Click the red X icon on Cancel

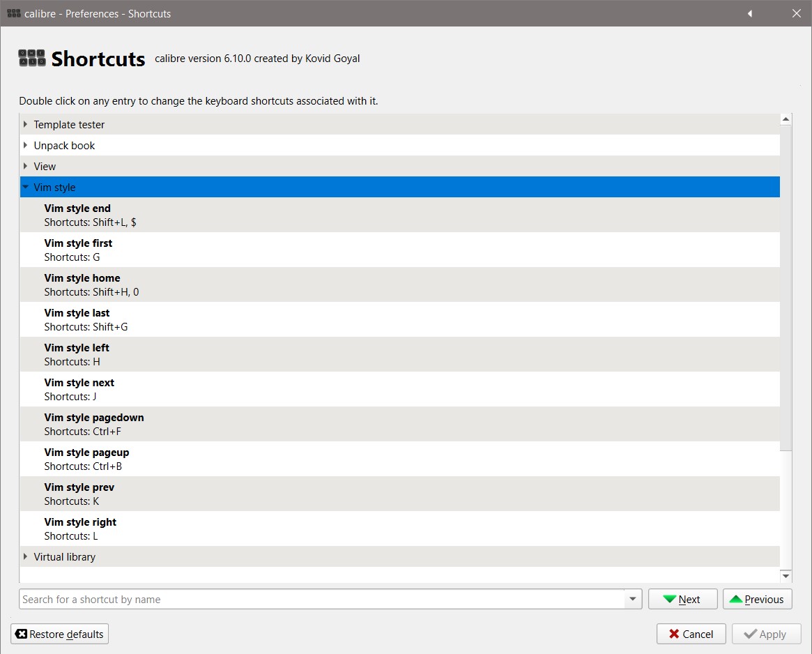(x=674, y=634)
